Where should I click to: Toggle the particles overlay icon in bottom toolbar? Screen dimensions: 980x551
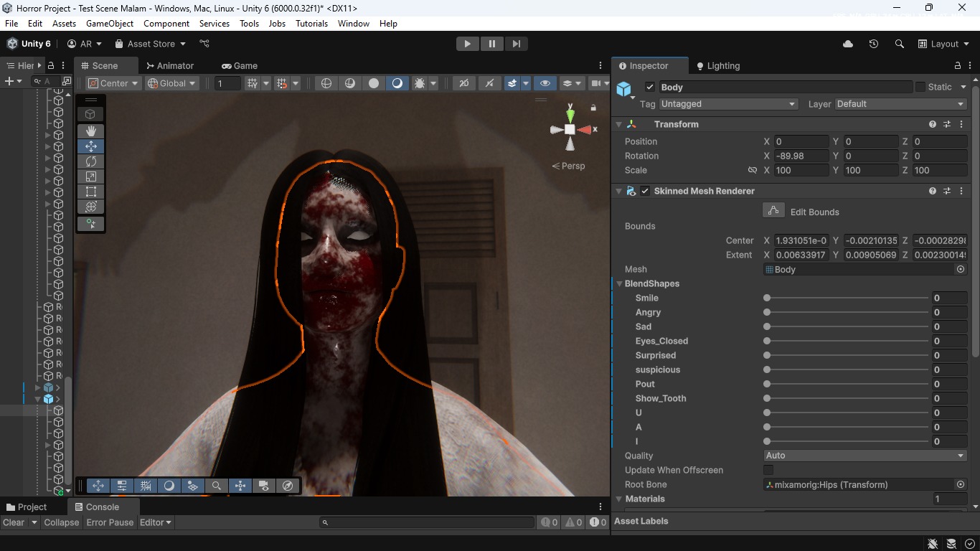192,486
